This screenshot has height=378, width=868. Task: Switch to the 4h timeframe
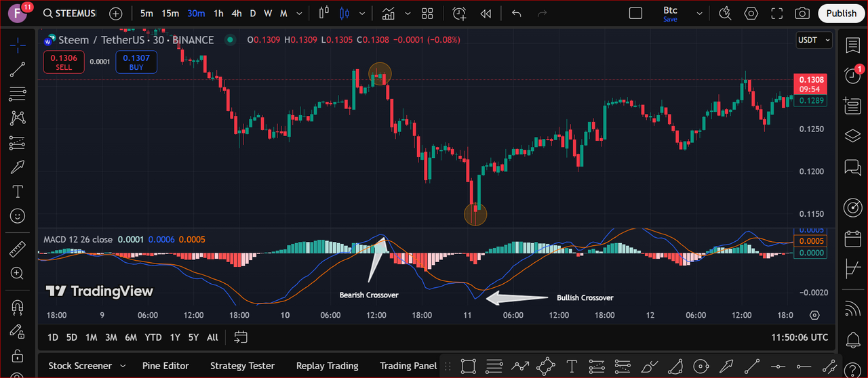[x=236, y=13]
